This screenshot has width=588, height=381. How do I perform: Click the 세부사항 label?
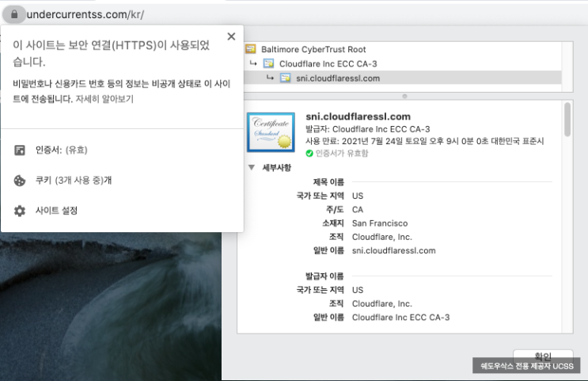tap(277, 167)
